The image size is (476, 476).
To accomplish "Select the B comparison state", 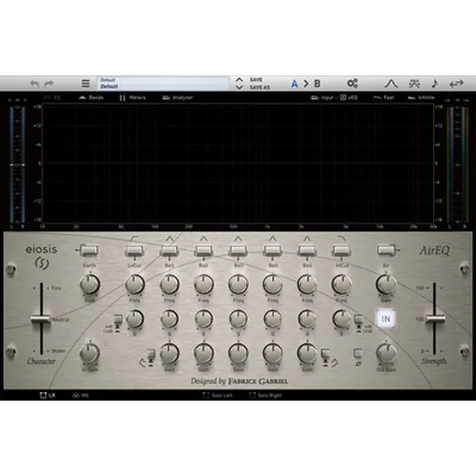I will tap(317, 83).
